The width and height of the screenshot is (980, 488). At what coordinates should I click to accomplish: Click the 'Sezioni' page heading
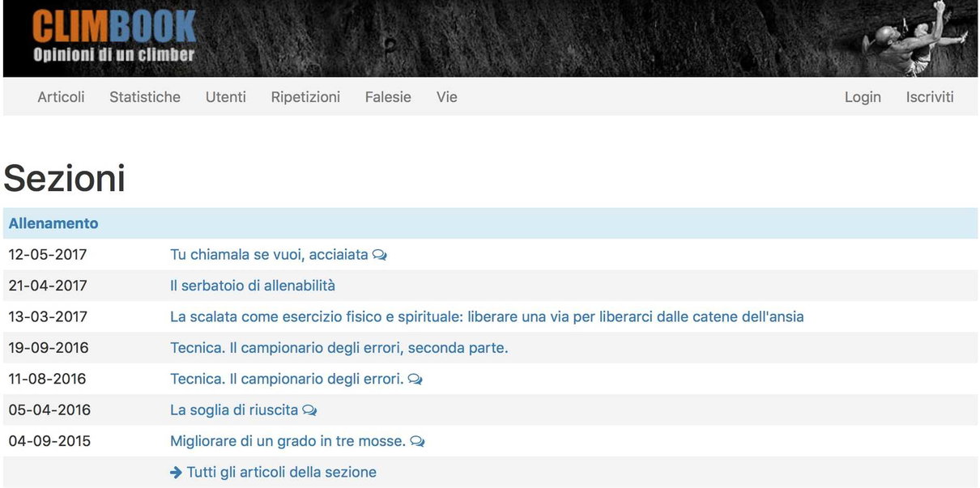point(65,178)
